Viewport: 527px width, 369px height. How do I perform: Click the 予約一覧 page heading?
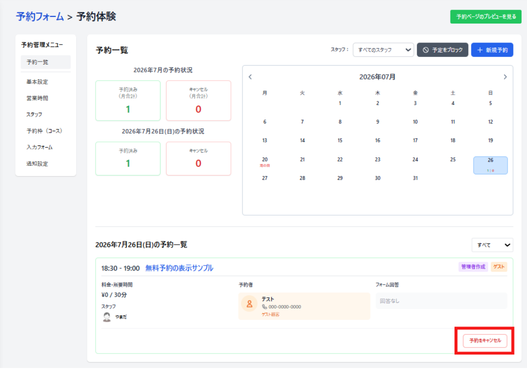[x=112, y=50]
